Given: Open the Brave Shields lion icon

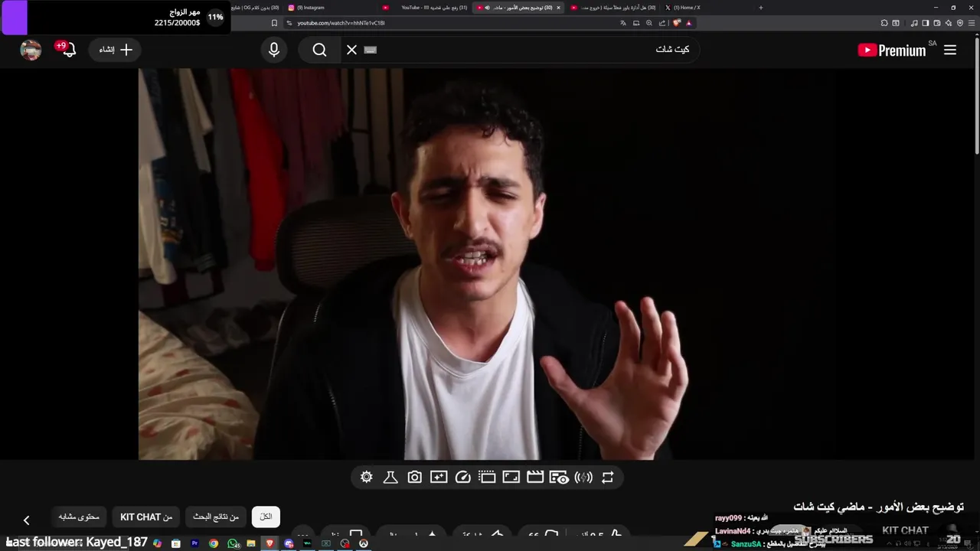Looking at the screenshot, I should coord(677,23).
